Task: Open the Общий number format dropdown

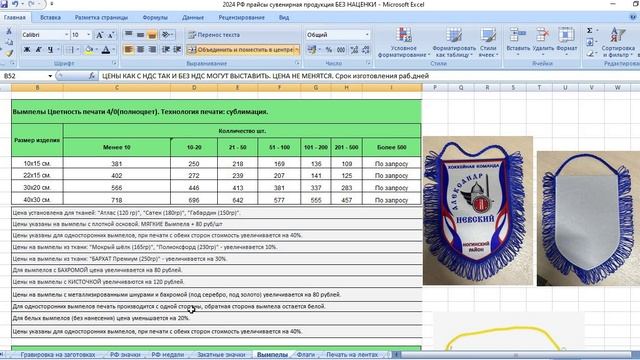Action: 367,35
